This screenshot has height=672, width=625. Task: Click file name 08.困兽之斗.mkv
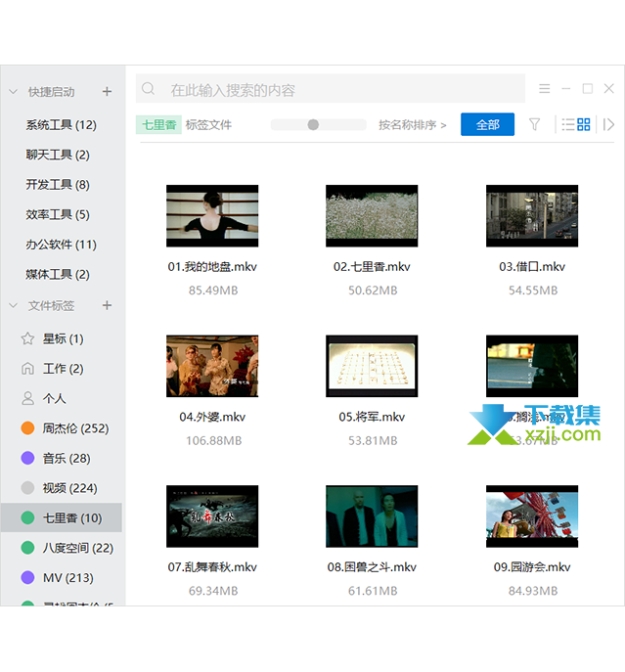pos(372,567)
